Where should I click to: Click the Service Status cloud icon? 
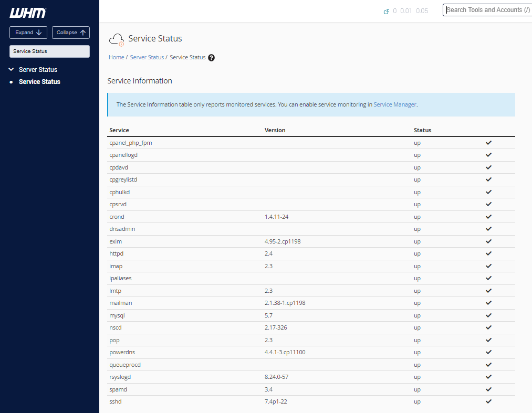(116, 38)
